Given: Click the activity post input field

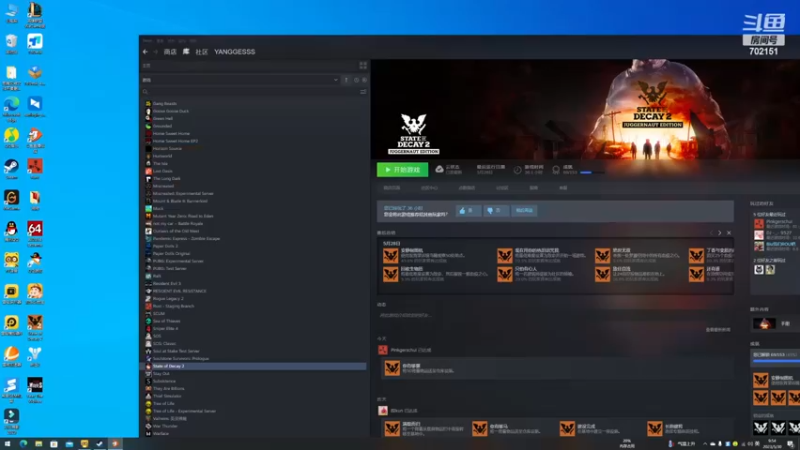Looking at the screenshot, I should click(x=555, y=315).
